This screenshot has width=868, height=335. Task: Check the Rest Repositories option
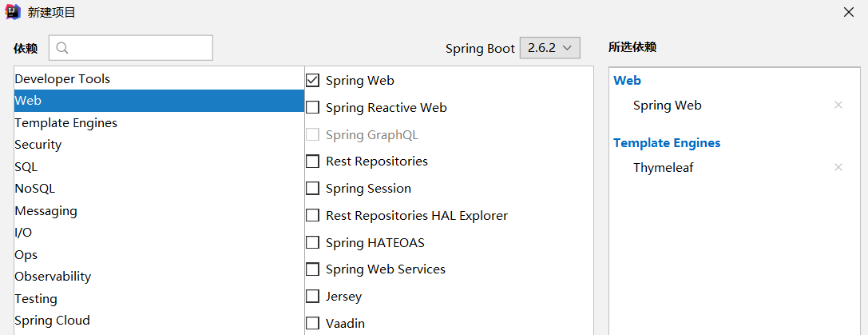313,162
